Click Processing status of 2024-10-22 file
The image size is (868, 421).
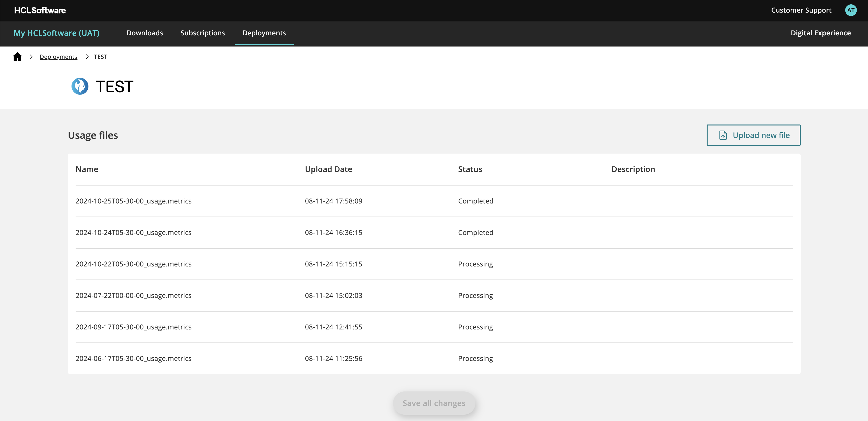point(475,264)
